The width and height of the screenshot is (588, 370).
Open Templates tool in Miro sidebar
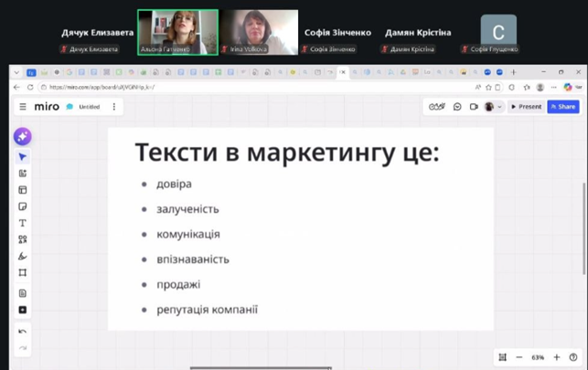click(23, 174)
